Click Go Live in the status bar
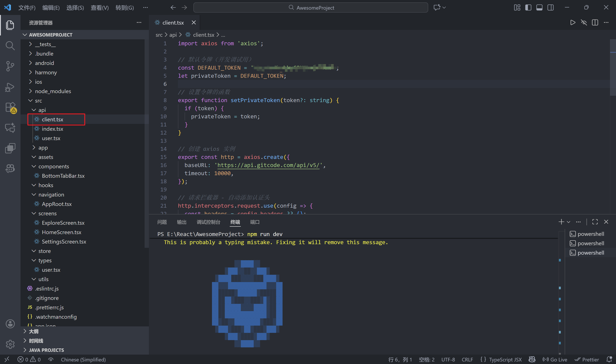Image resolution: width=616 pixels, height=364 pixels. point(555,359)
